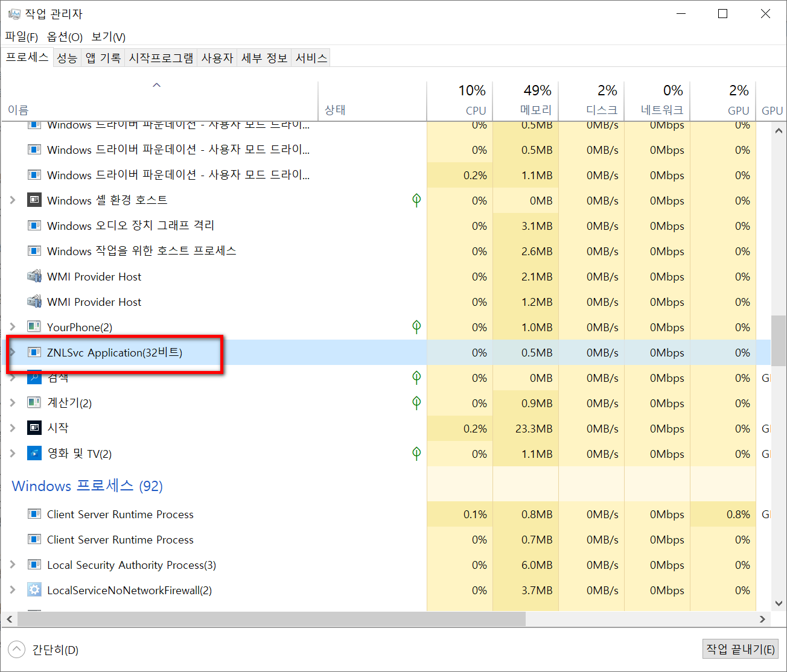Click 간단히(D) fewer details button
The width and height of the screenshot is (787, 672).
[x=43, y=650]
